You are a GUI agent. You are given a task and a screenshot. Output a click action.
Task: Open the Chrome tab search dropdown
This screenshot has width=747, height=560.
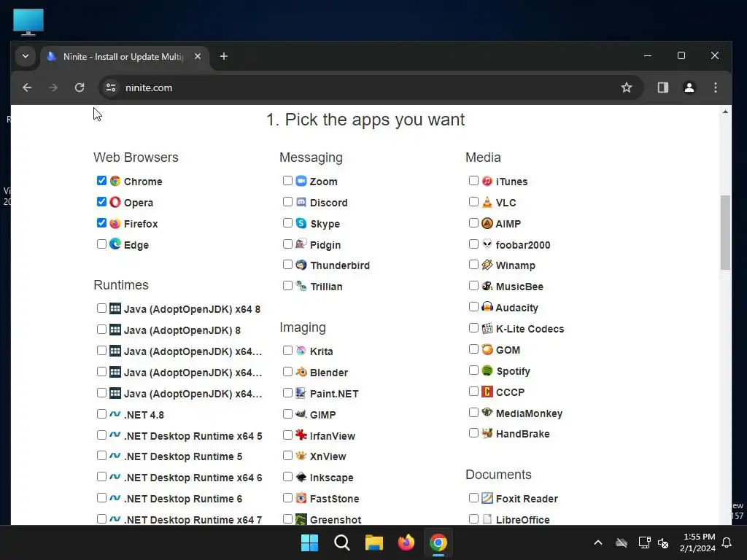(x=26, y=56)
